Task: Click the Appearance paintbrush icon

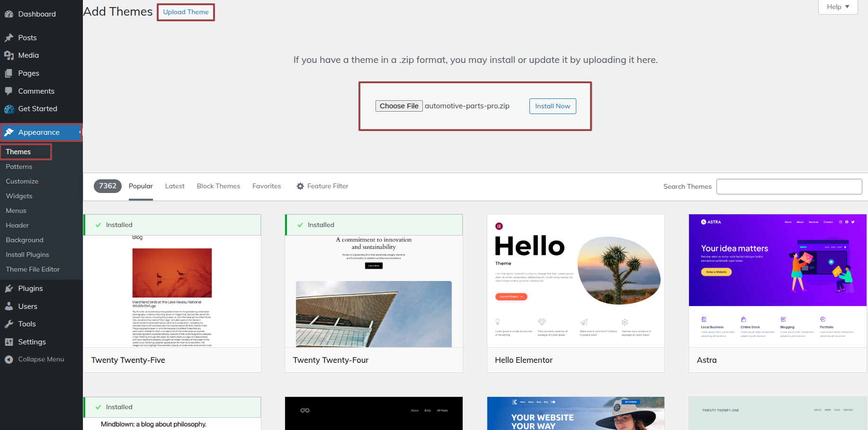Action: coord(9,132)
